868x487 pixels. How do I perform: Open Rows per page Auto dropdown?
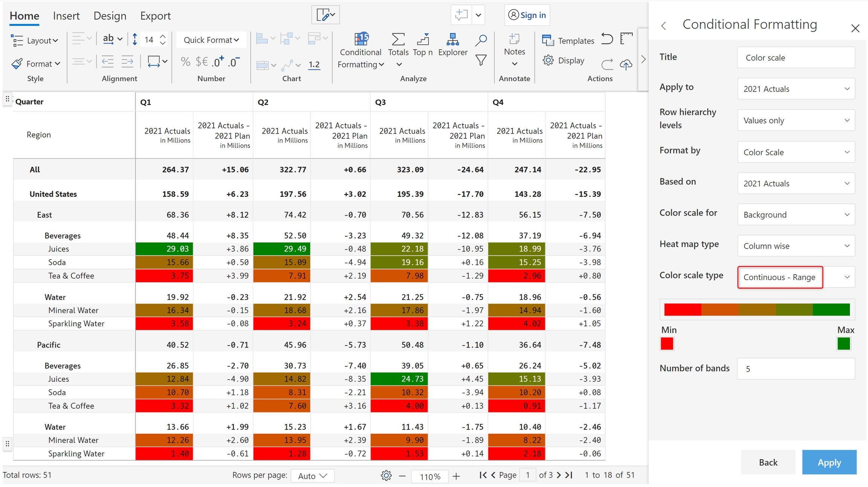pos(312,476)
